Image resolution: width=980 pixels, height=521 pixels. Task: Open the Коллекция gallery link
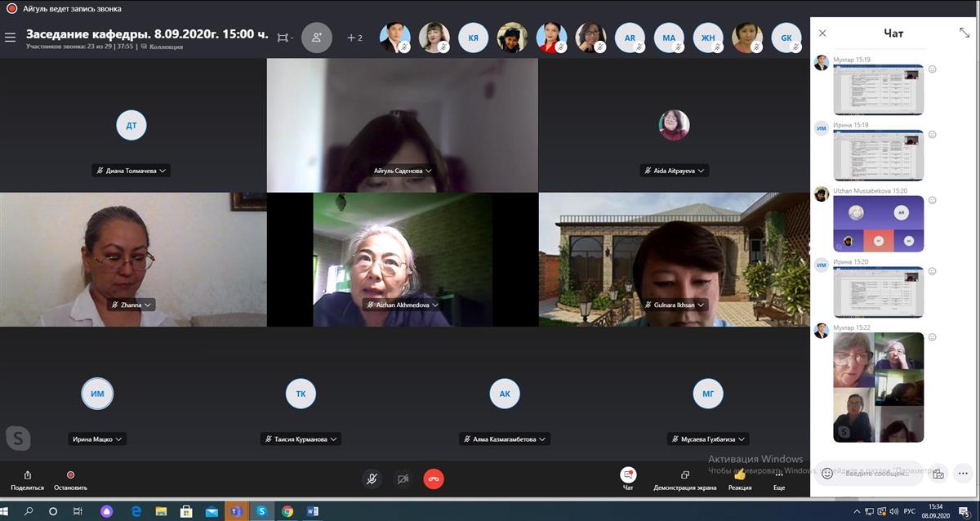(165, 47)
